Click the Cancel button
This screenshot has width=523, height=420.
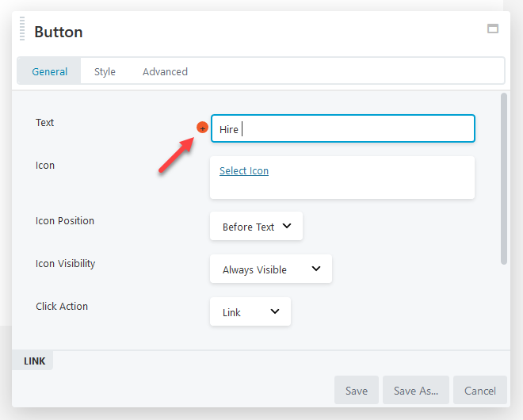(x=480, y=391)
